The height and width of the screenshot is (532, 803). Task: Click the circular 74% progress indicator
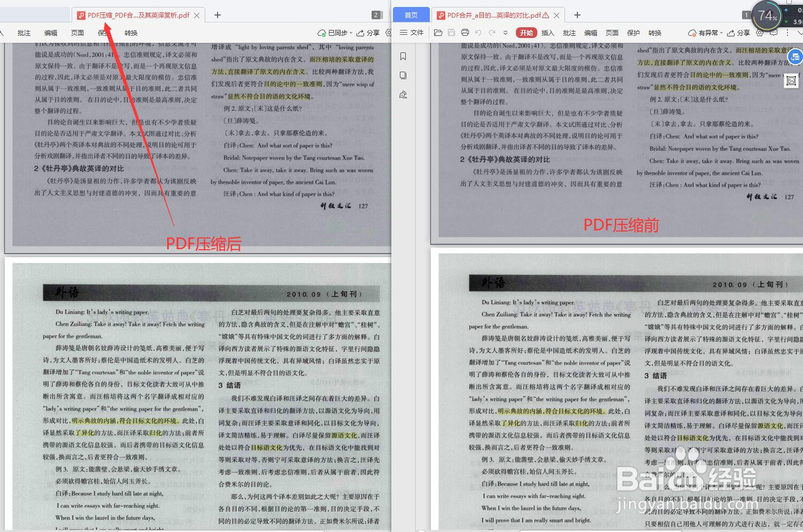point(767,16)
